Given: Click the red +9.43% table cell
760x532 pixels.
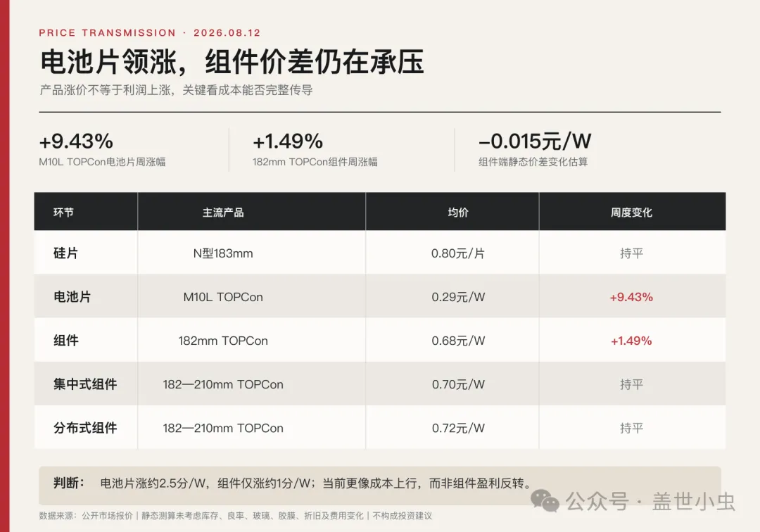Looking at the screenshot, I should coord(631,297).
